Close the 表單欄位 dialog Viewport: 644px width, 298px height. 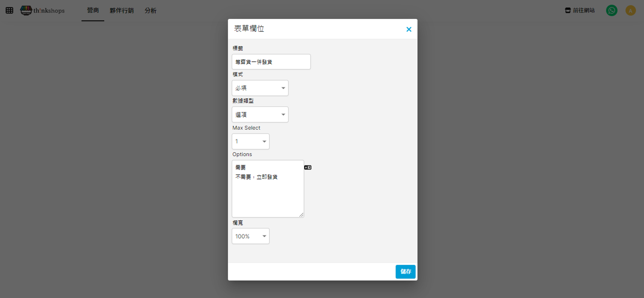(409, 29)
